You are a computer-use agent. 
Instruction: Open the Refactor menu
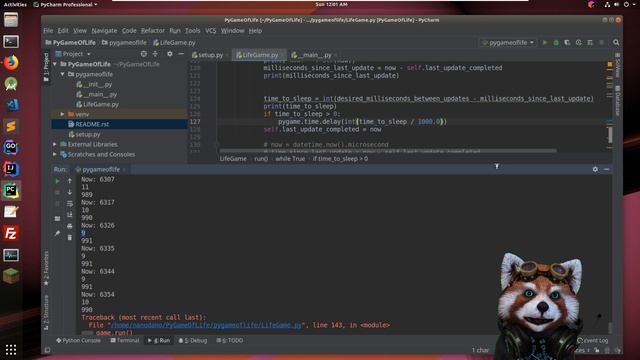coord(153,31)
